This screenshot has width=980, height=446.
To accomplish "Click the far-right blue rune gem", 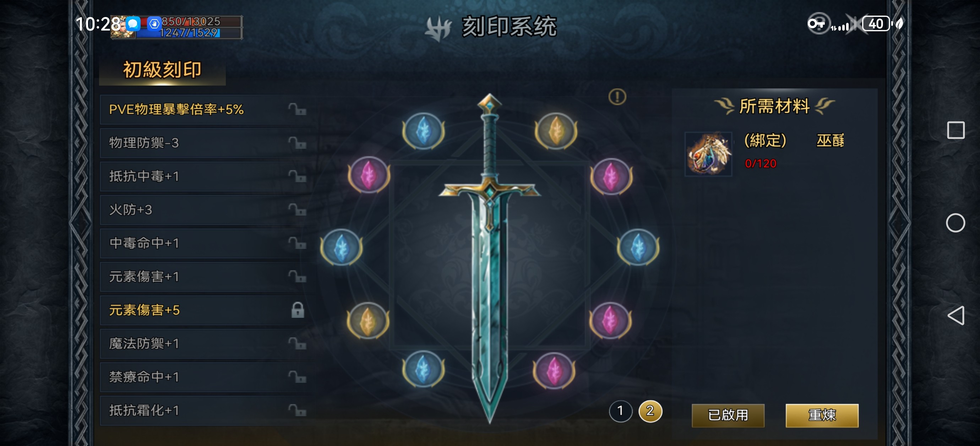I will pyautogui.click(x=638, y=247).
